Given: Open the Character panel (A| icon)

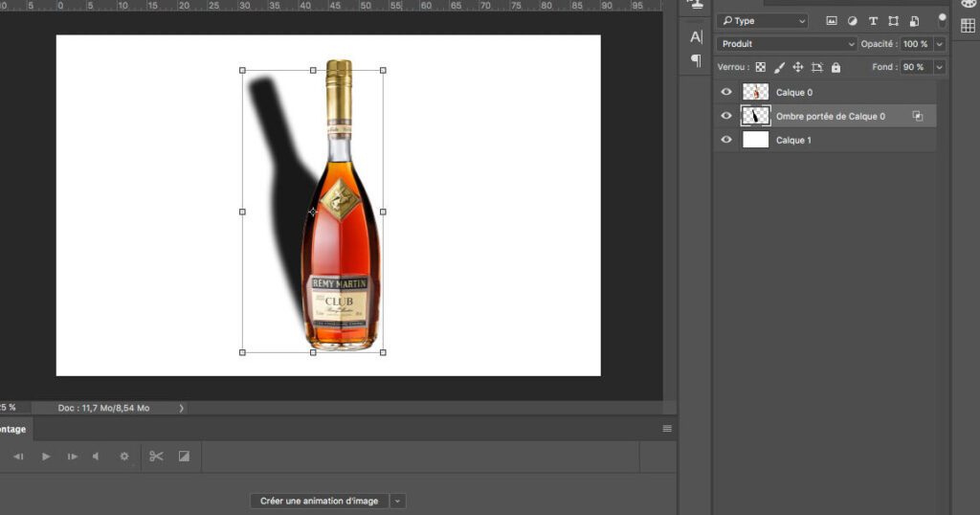Looking at the screenshot, I should pyautogui.click(x=696, y=37).
